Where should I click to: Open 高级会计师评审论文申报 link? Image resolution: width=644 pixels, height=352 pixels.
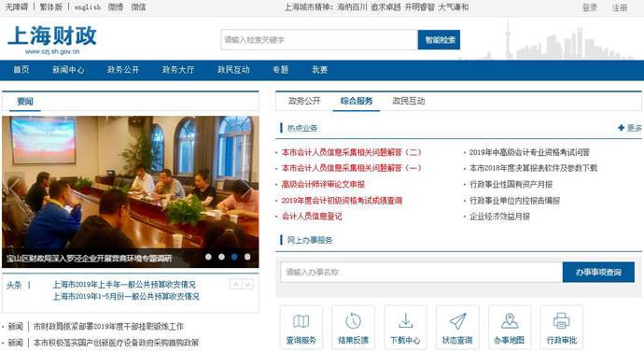[323, 185]
